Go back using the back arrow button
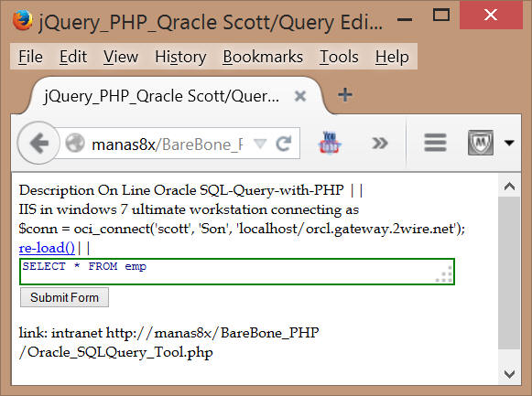 pos(38,143)
